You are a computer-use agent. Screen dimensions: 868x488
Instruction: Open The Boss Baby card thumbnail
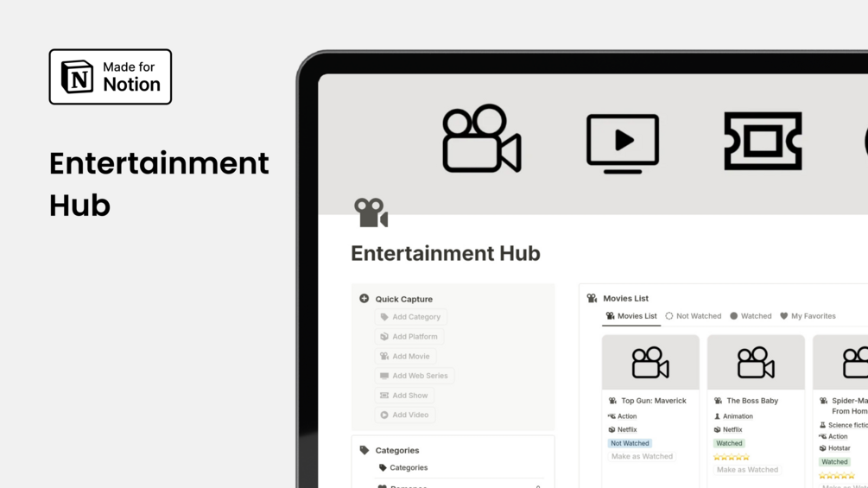756,363
